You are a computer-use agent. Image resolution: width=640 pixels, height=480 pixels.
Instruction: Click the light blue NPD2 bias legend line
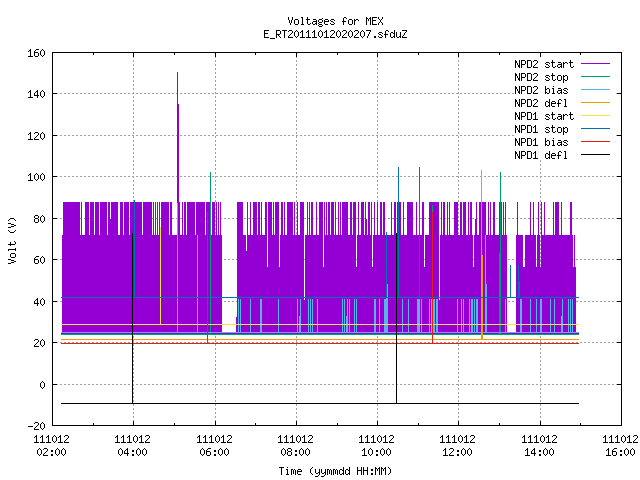click(x=595, y=89)
